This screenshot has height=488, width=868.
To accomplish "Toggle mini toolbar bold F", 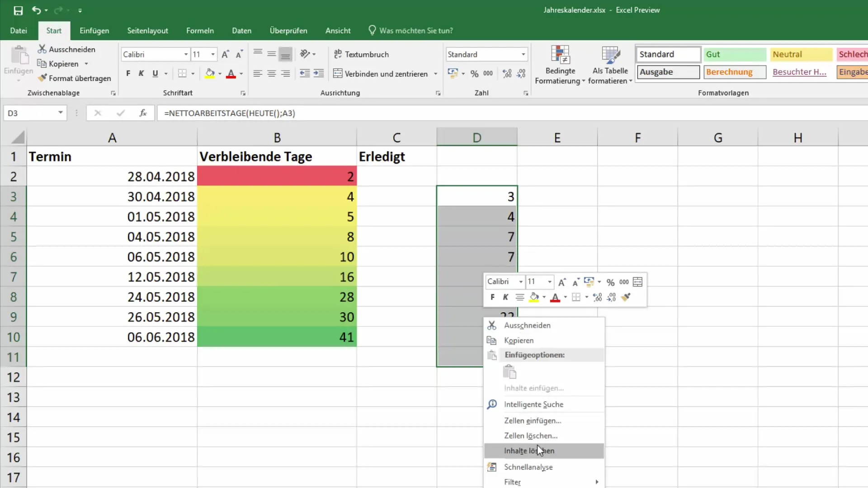I will pos(492,297).
